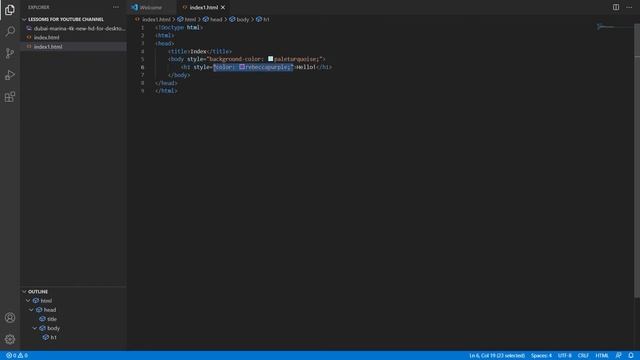The height and width of the screenshot is (360, 640).
Task: Select the h1 symbol in outline
Action: tap(53, 338)
